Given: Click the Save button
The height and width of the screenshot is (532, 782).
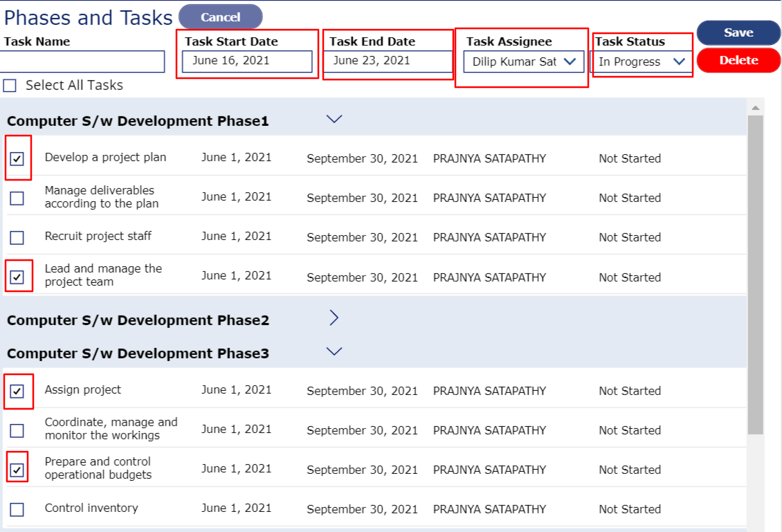Looking at the screenshot, I should pos(738,33).
